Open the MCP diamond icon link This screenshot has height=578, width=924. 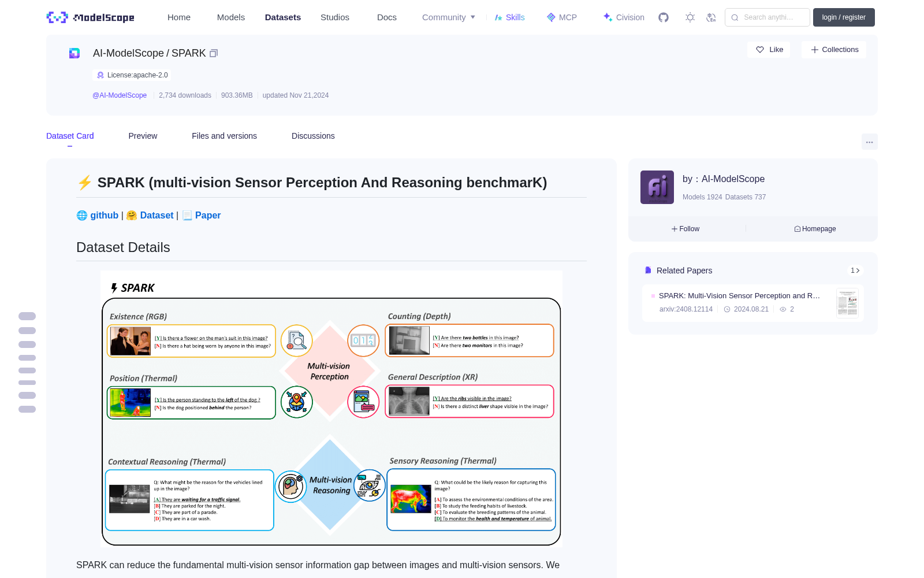coord(562,17)
